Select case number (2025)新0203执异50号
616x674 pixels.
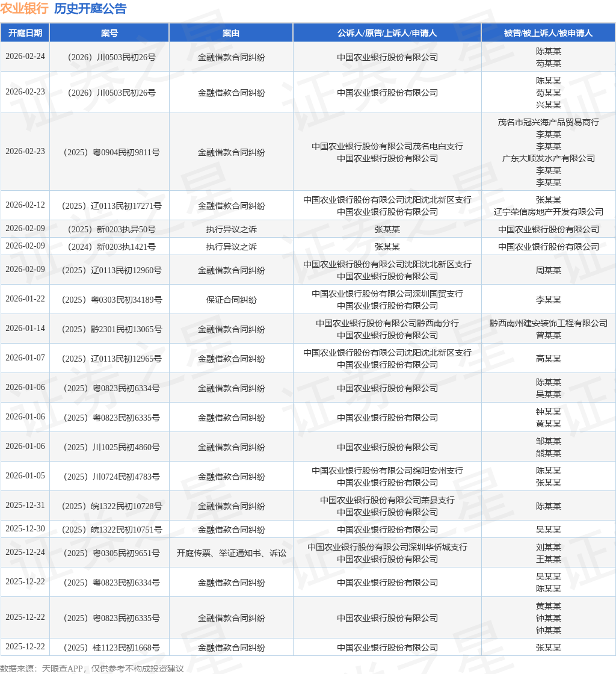click(x=112, y=229)
